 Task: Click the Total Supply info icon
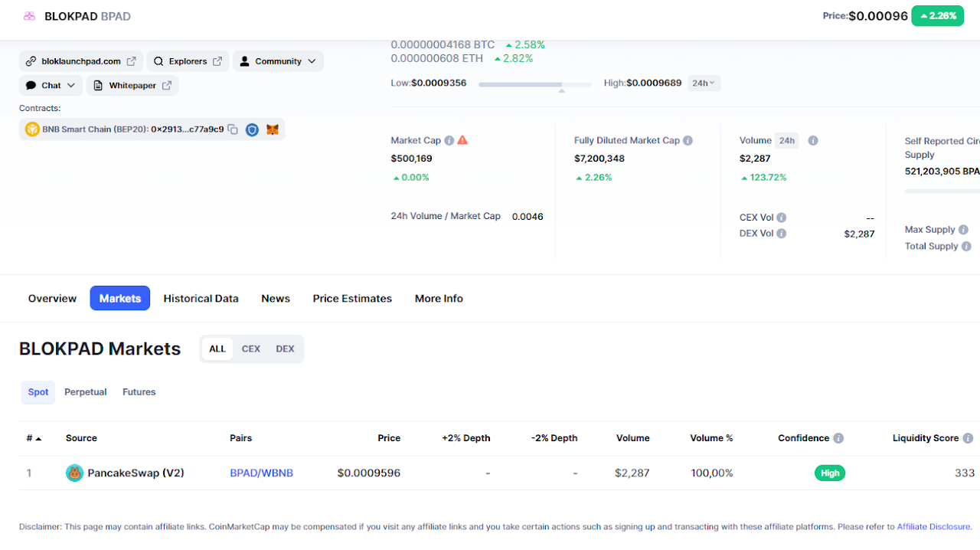point(966,247)
